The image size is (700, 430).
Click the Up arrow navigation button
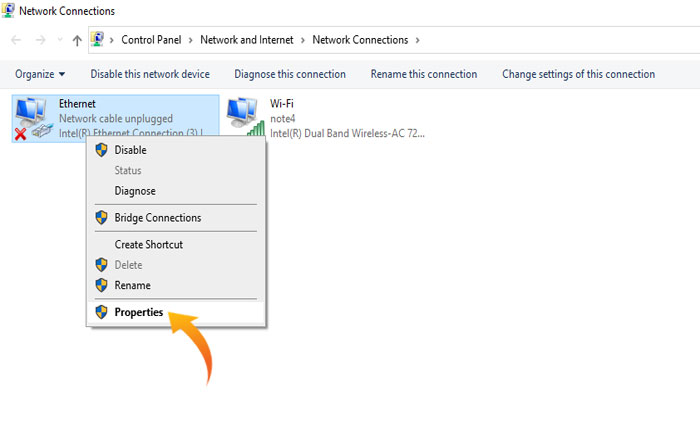[77, 40]
